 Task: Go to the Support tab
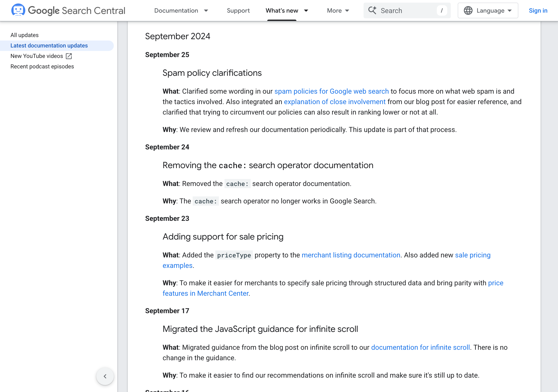pyautogui.click(x=238, y=10)
